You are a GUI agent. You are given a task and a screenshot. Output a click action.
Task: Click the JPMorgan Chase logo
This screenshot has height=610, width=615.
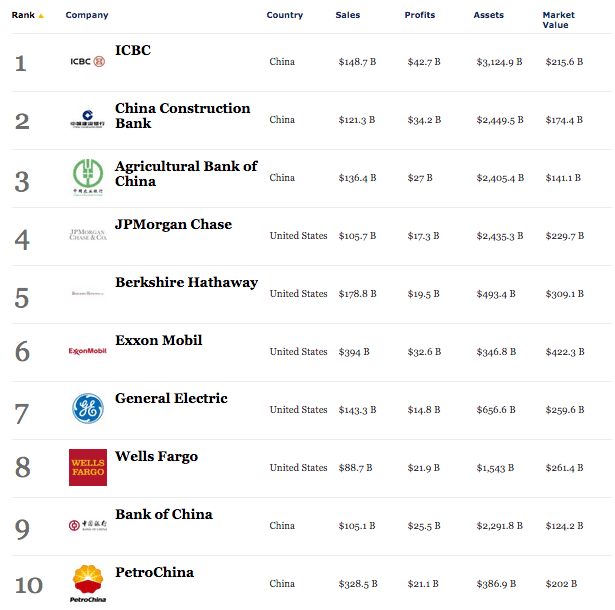[x=87, y=235]
